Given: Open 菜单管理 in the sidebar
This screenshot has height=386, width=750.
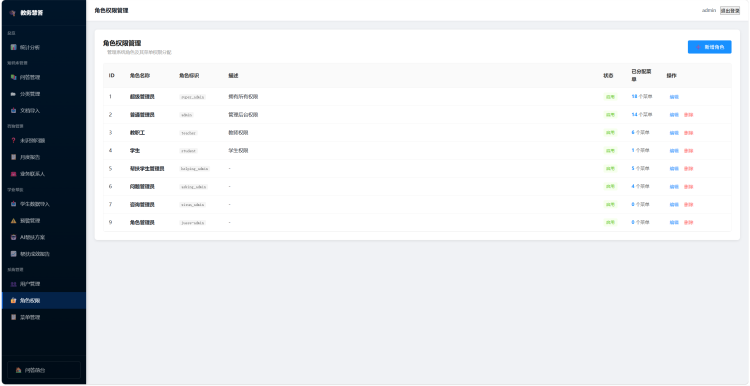Looking at the screenshot, I should pyautogui.click(x=44, y=317).
